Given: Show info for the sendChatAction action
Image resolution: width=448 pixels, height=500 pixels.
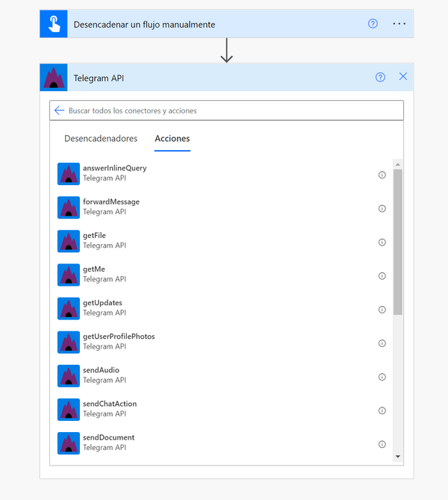Looking at the screenshot, I should point(382,410).
